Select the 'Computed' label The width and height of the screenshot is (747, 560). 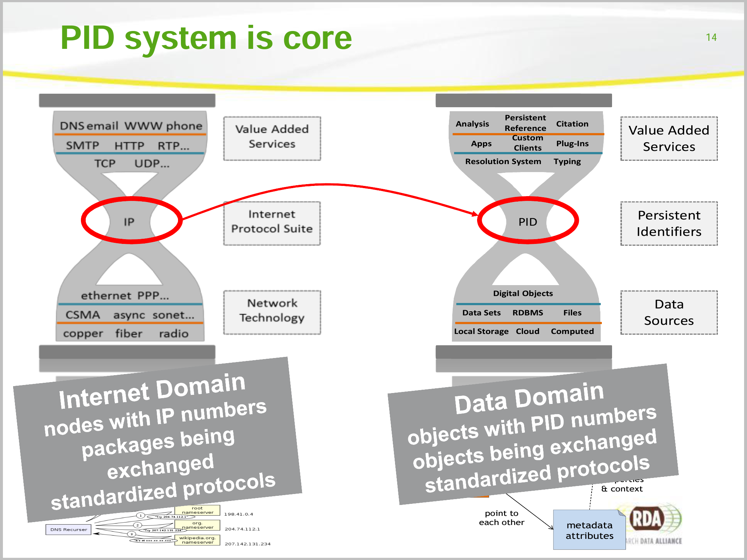pyautogui.click(x=572, y=331)
